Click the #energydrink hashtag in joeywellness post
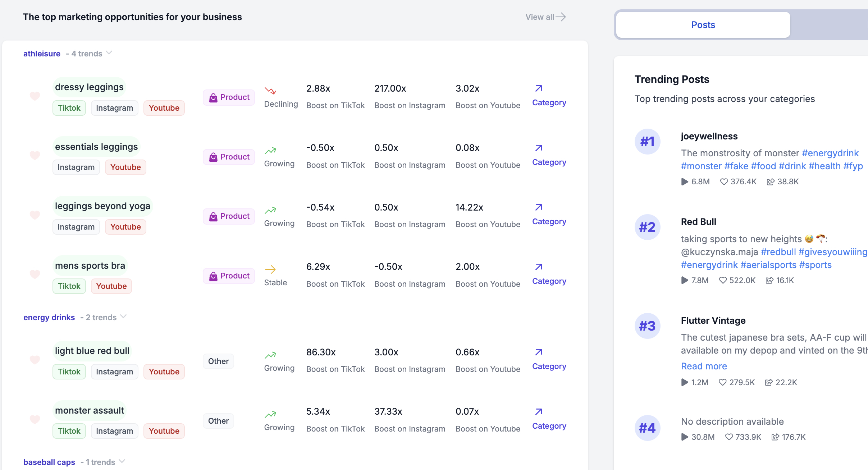The height and width of the screenshot is (470, 868). tap(830, 153)
